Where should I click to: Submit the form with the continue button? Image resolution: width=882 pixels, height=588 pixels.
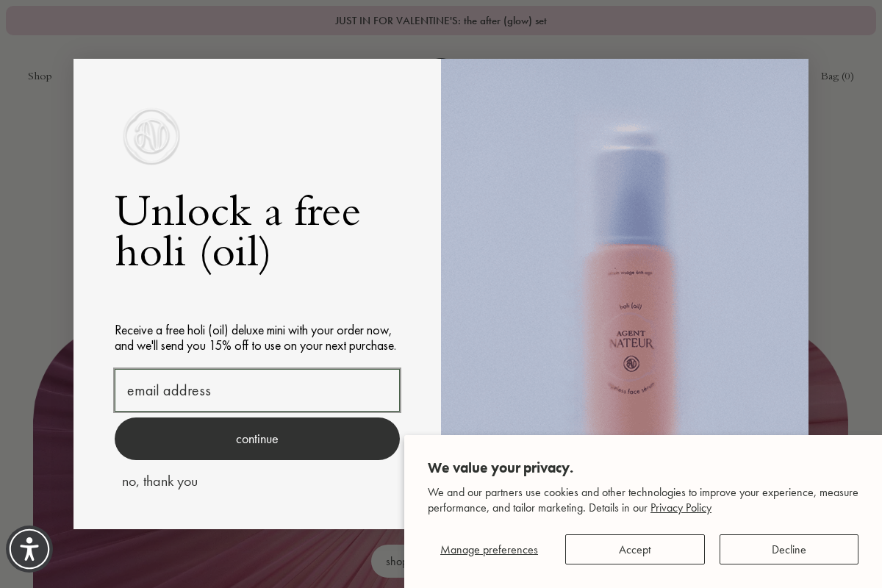[x=257, y=439]
